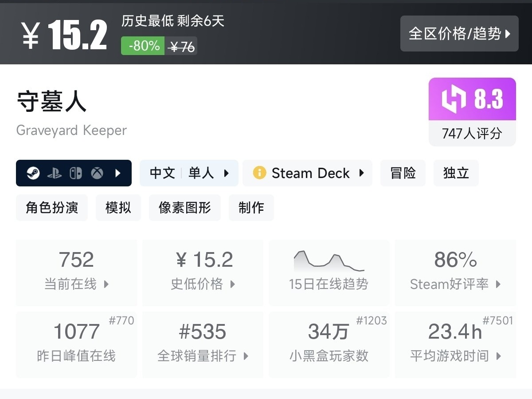
Task: Click the Nintendo Switch platform icon
Action: point(76,173)
